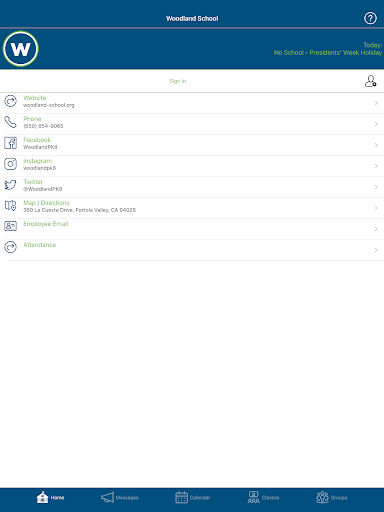Expand the Facebook row chevron
384x512 pixels.
point(376,145)
